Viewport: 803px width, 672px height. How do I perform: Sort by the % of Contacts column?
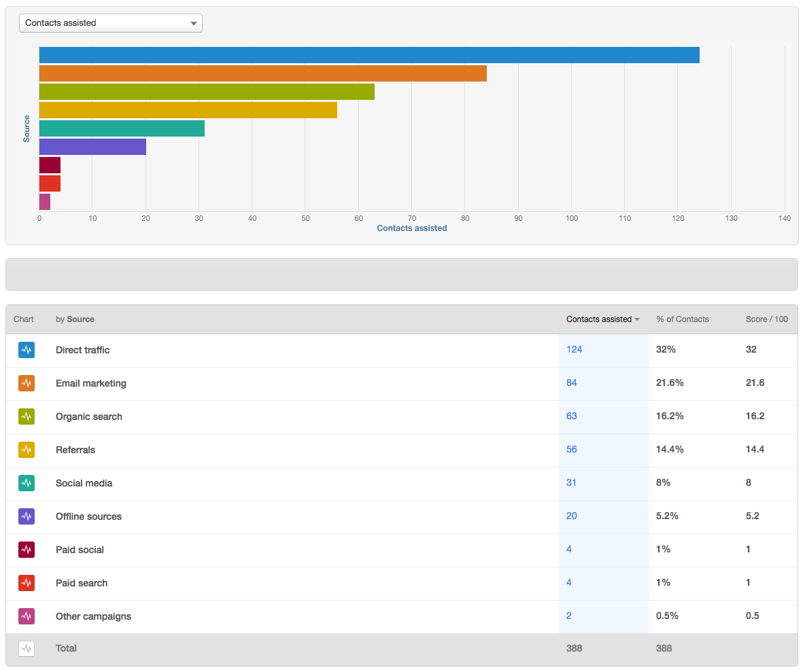click(x=682, y=319)
